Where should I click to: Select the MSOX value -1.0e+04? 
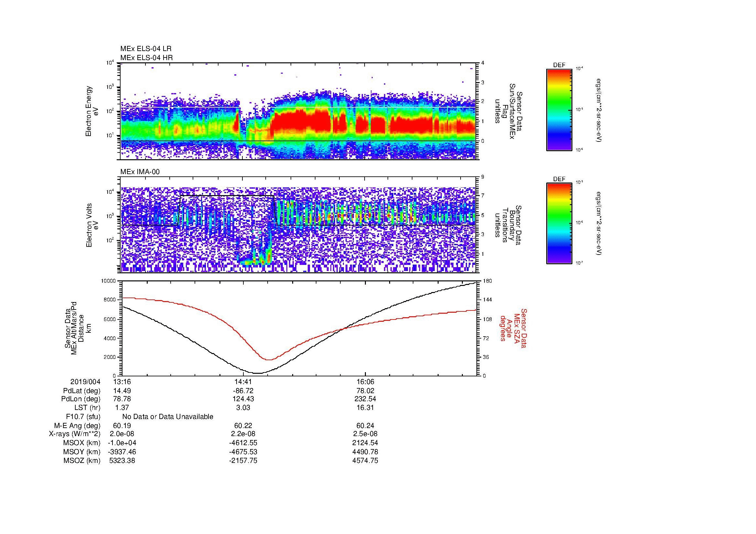[122, 443]
